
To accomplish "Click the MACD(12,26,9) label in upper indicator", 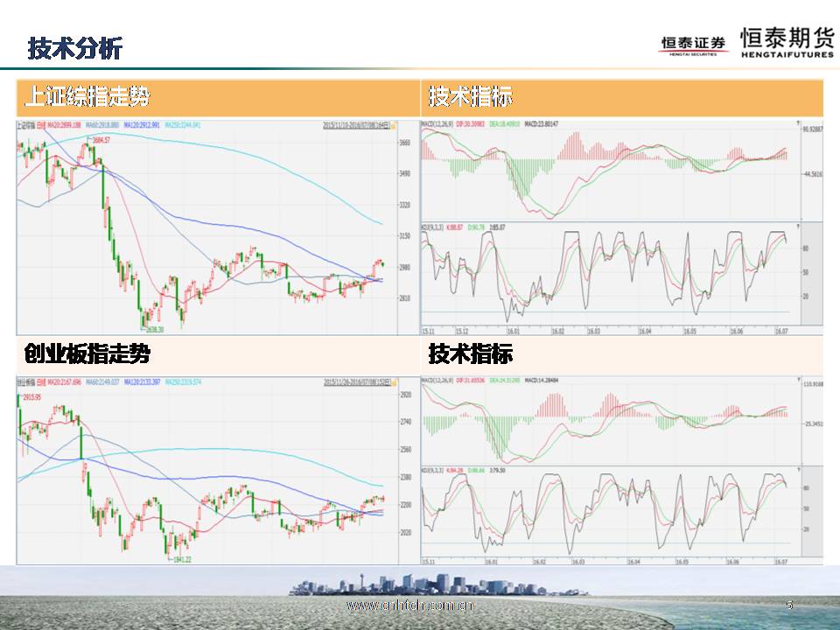I will pos(437,123).
